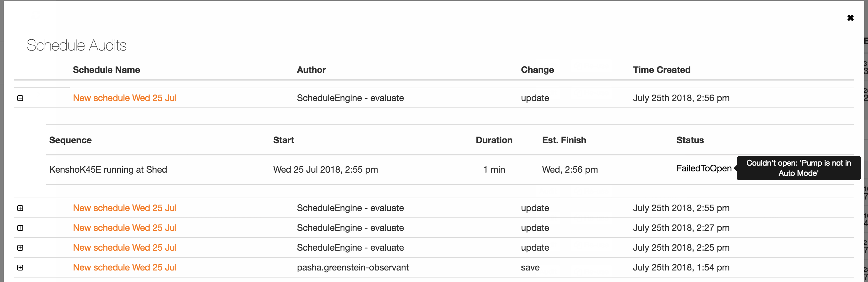Expand the 2:27 pm audit row
868x282 pixels.
pos(20,228)
